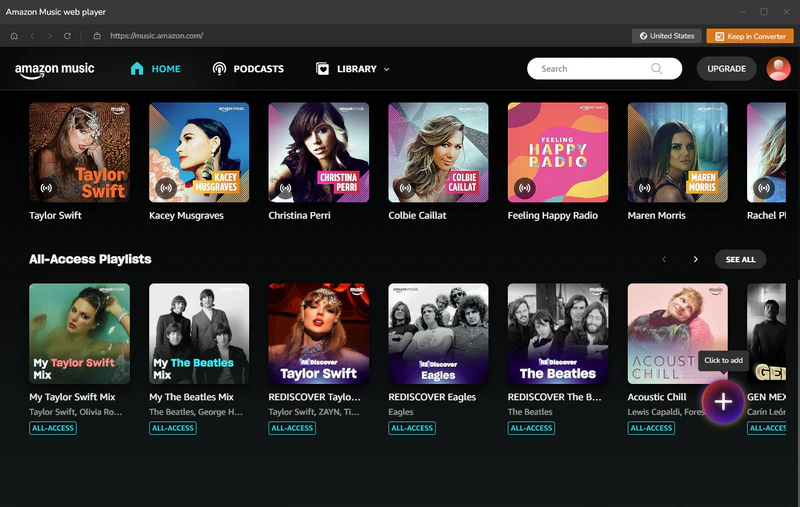Viewport: 800px width, 507px height.
Task: Click the browser home icon
Action: pyautogui.click(x=14, y=36)
